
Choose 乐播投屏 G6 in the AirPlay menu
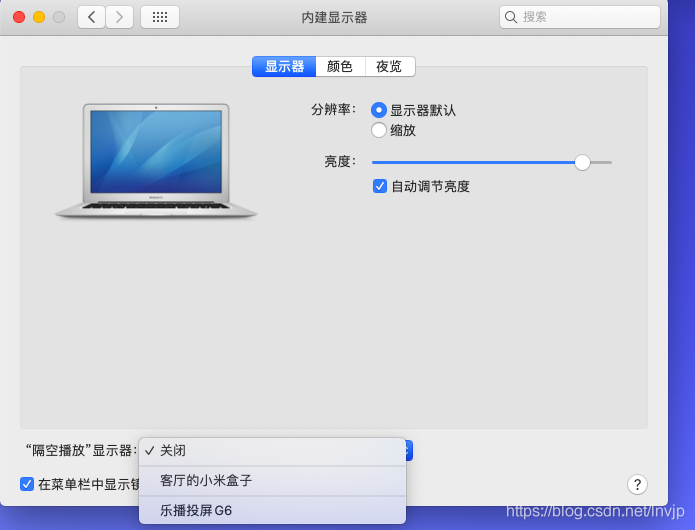[x=273, y=511]
